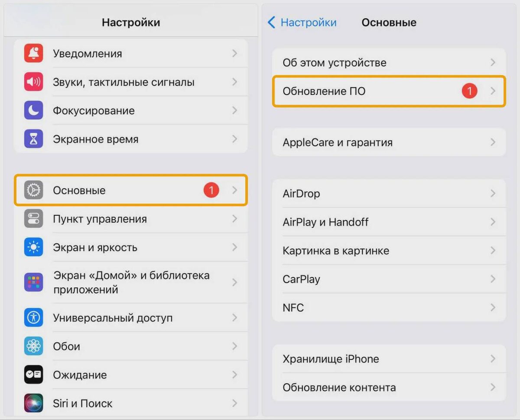This screenshot has width=520, height=420.
Task: Go back using the Настройки link
Action: click(x=302, y=23)
